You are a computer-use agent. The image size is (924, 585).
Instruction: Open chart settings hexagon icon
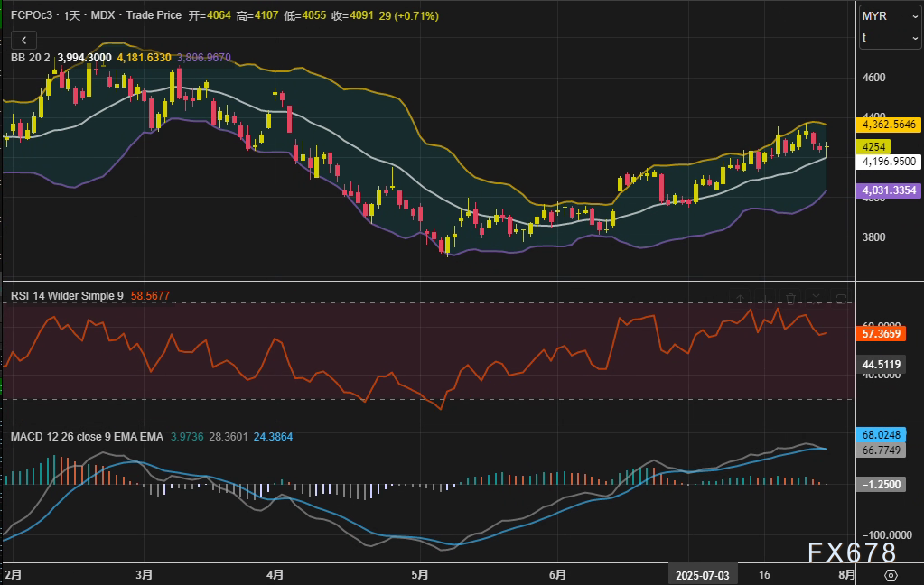(891, 575)
